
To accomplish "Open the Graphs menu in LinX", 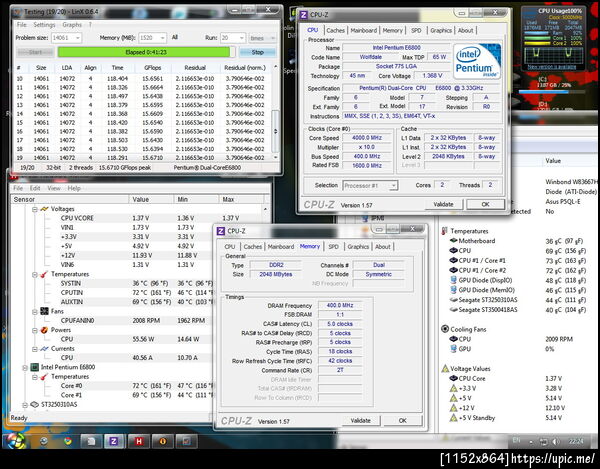I will [72, 24].
